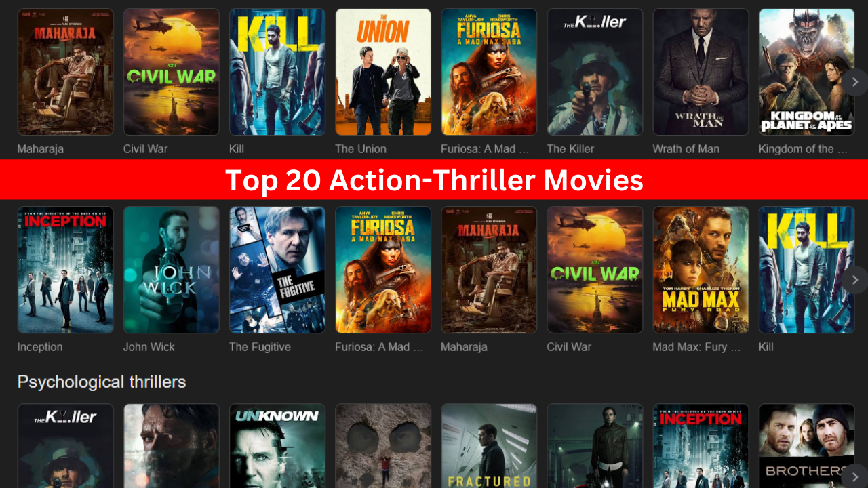Click the Maharaja title in top row
The width and height of the screenshot is (868, 488).
[41, 149]
